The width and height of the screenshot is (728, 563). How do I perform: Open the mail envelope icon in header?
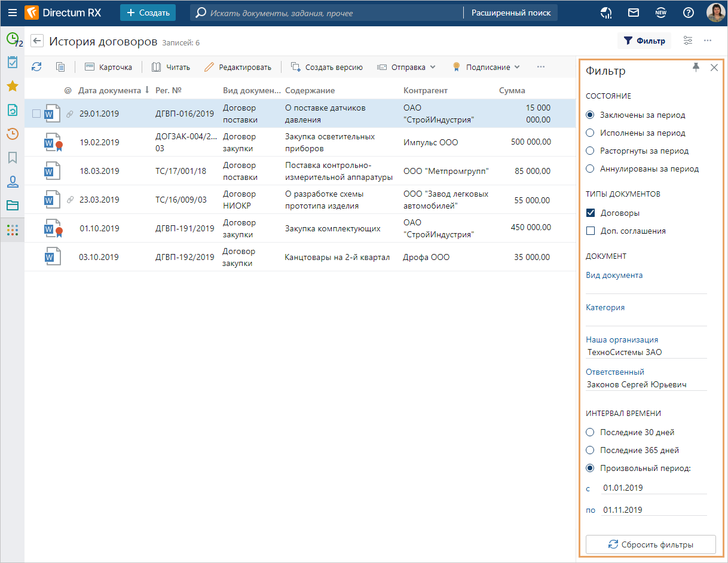coord(633,13)
